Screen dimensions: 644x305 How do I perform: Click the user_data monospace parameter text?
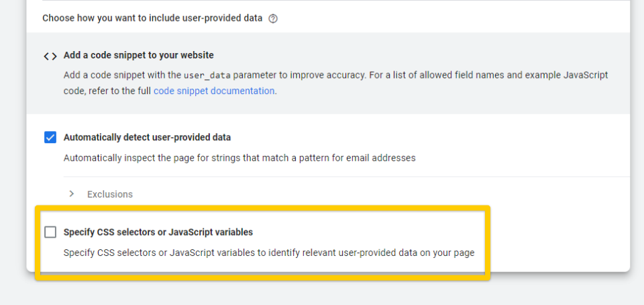207,76
